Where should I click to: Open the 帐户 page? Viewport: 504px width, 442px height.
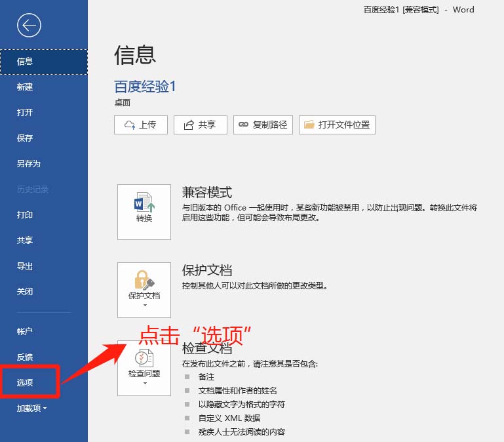[x=44, y=331]
